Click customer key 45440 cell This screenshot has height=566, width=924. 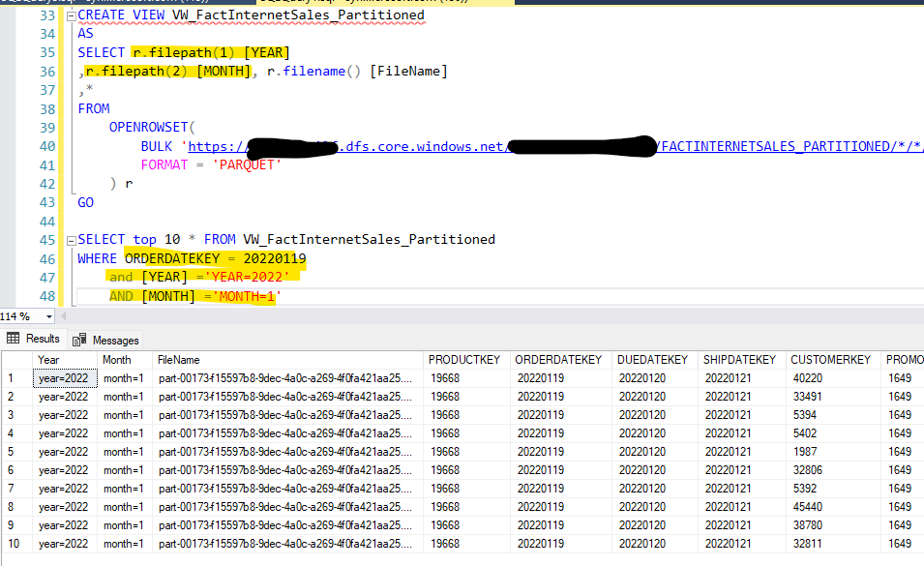(833, 507)
